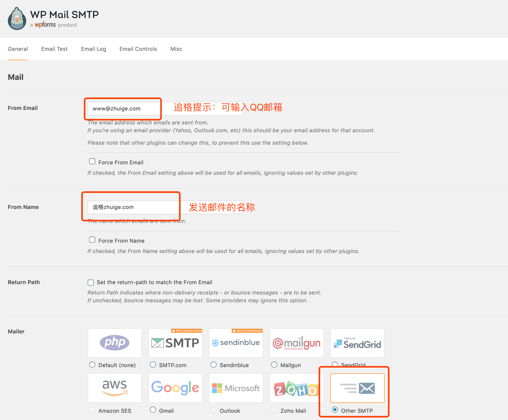Choose the Twilio SendGrid logo tile

[x=357, y=343]
